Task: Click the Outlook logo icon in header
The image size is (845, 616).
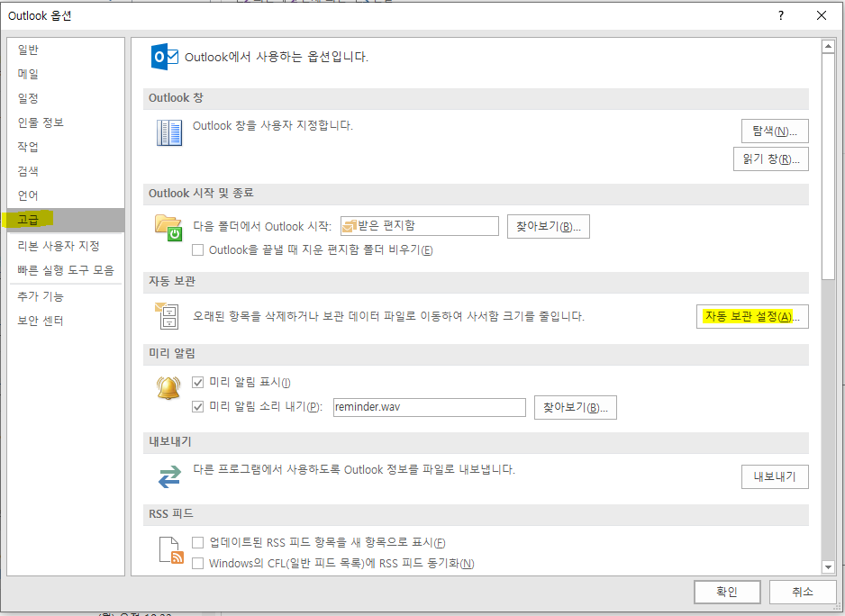Action: 164,57
